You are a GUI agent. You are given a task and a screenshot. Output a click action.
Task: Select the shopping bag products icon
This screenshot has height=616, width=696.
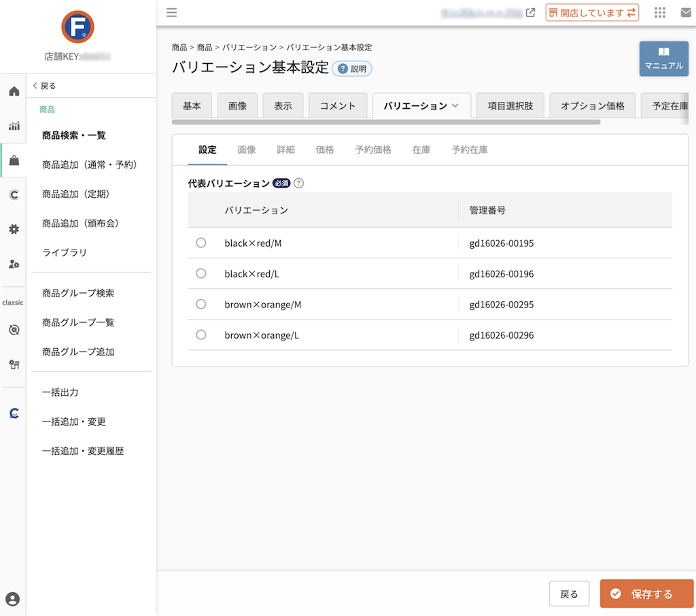pos(14,160)
